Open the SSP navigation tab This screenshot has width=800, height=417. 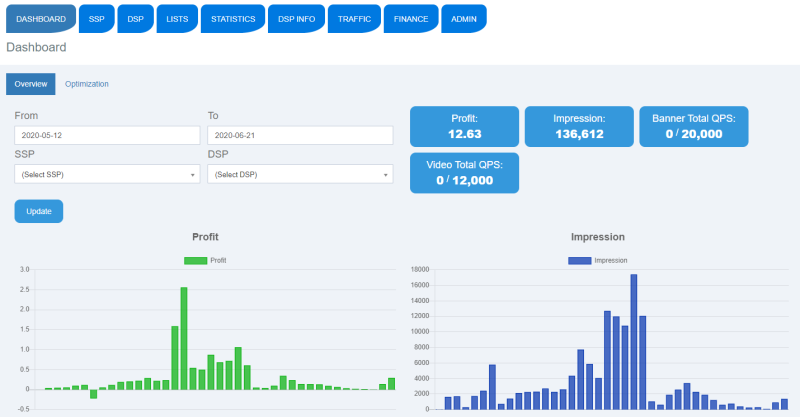click(x=96, y=19)
